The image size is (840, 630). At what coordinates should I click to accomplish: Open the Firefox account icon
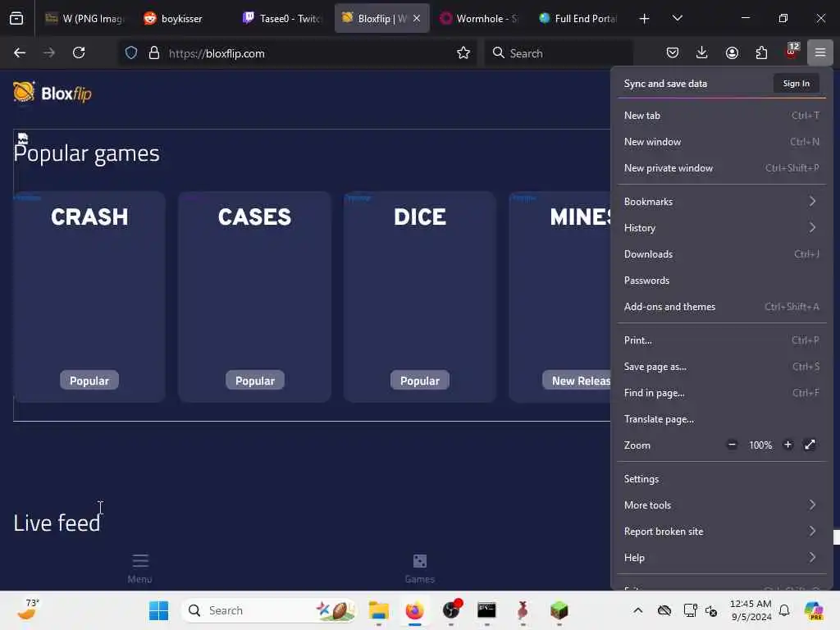pos(732,52)
